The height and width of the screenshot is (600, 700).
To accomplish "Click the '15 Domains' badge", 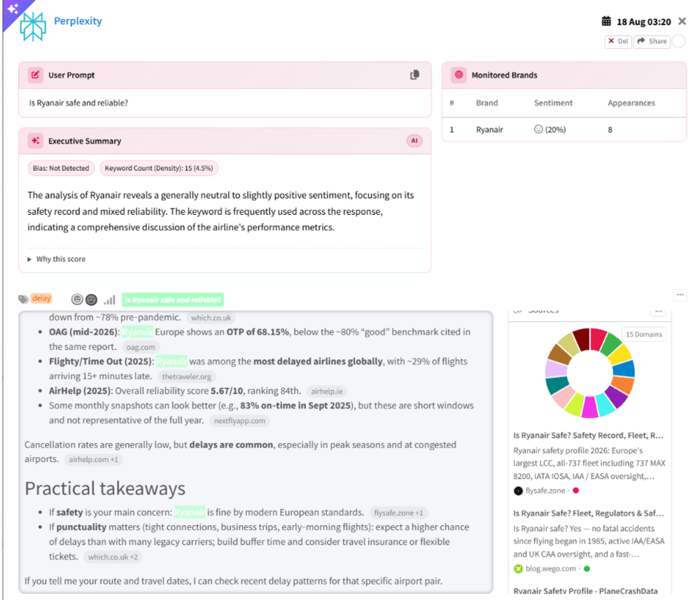I will tap(644, 335).
